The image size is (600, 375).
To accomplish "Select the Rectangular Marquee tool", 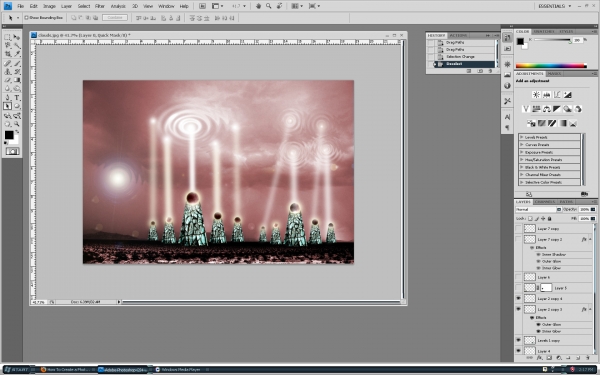I will pyautogui.click(x=7, y=37).
